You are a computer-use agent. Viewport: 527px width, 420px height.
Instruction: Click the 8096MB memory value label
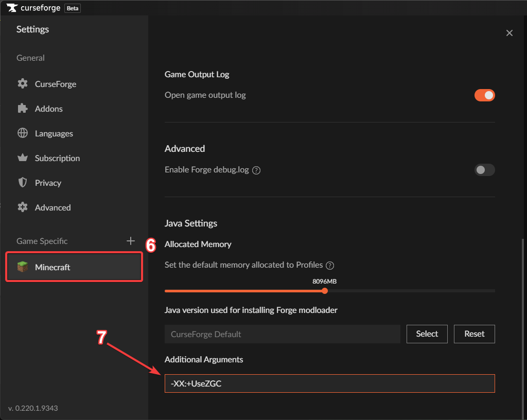(x=324, y=282)
